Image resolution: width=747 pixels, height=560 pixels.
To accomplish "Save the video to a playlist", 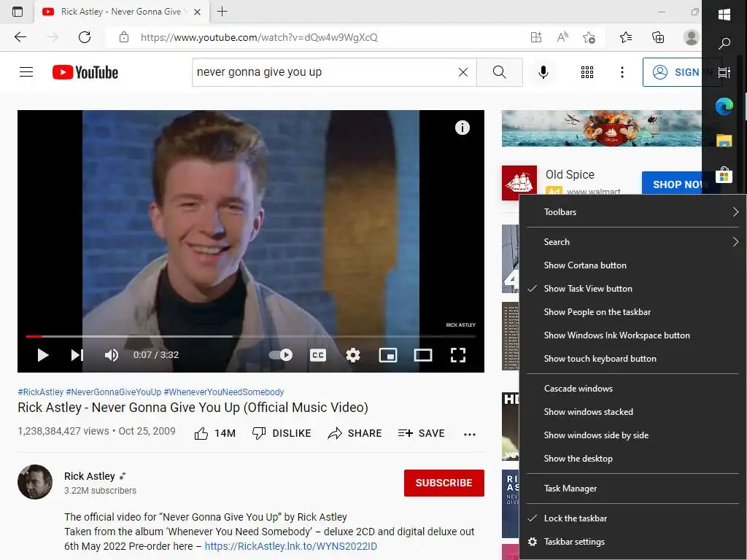I will pos(421,433).
